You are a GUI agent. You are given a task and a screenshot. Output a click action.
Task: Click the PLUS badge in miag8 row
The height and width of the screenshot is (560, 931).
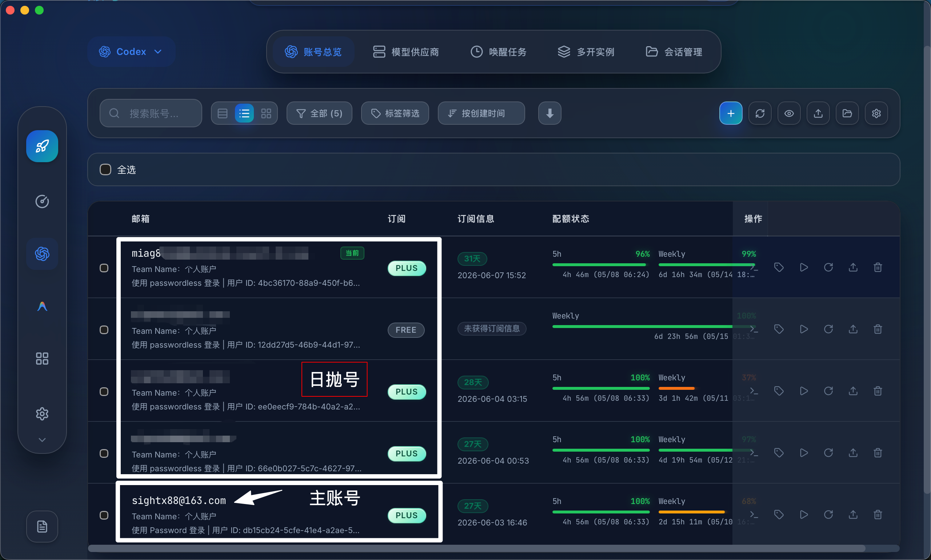pos(407,268)
